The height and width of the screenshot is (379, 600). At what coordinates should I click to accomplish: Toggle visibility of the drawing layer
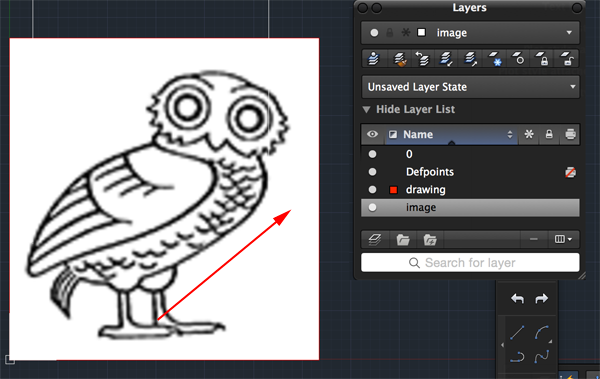pos(372,190)
